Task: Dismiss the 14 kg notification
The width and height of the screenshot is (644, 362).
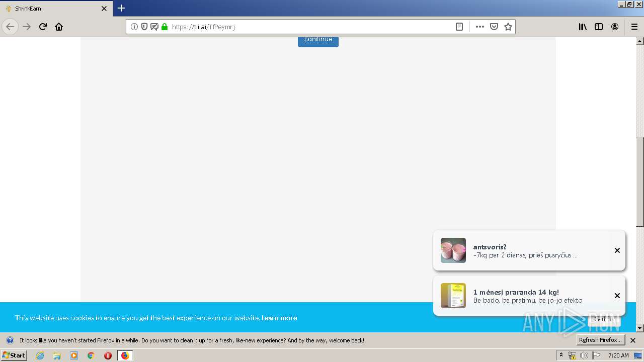Action: coord(617,296)
